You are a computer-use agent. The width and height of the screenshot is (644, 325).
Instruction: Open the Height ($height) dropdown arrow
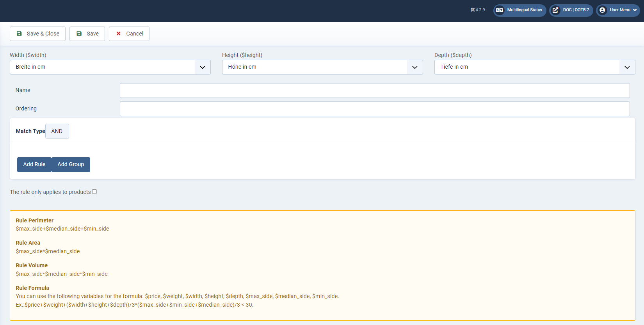415,67
